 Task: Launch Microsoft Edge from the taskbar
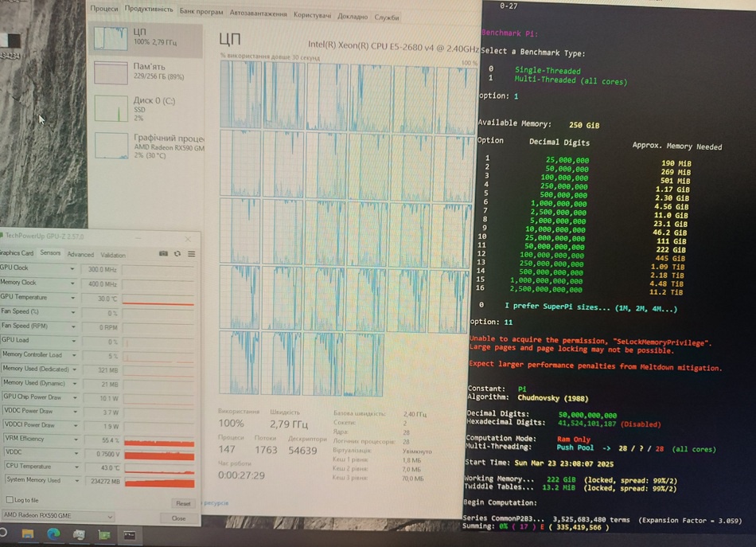click(x=53, y=534)
